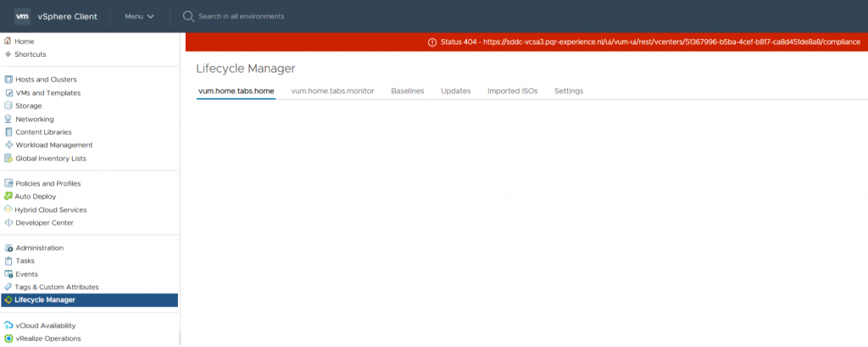Click the Administration gear icon

8,249
